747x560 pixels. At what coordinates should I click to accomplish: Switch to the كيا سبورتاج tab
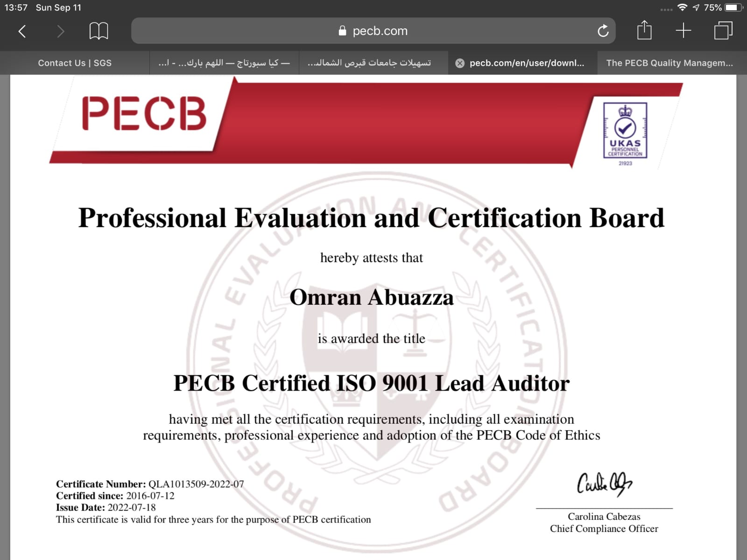(x=224, y=63)
